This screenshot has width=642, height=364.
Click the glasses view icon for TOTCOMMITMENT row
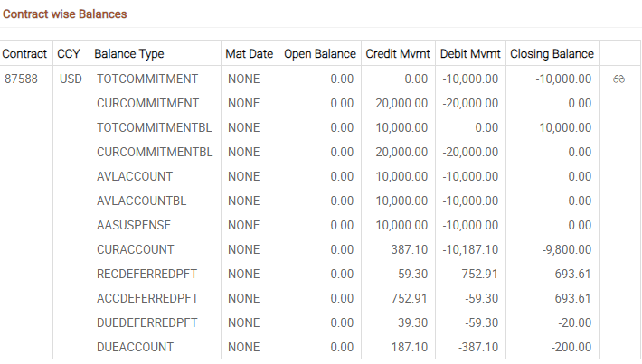[x=619, y=79]
